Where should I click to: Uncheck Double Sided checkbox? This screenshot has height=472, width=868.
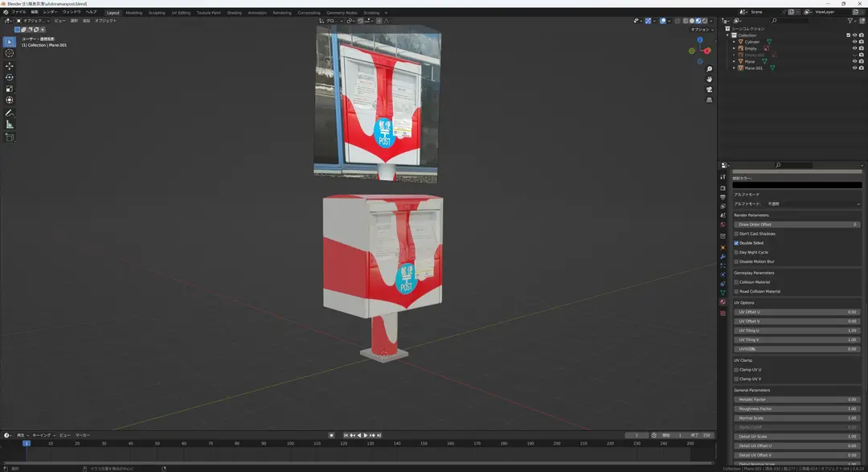(736, 243)
